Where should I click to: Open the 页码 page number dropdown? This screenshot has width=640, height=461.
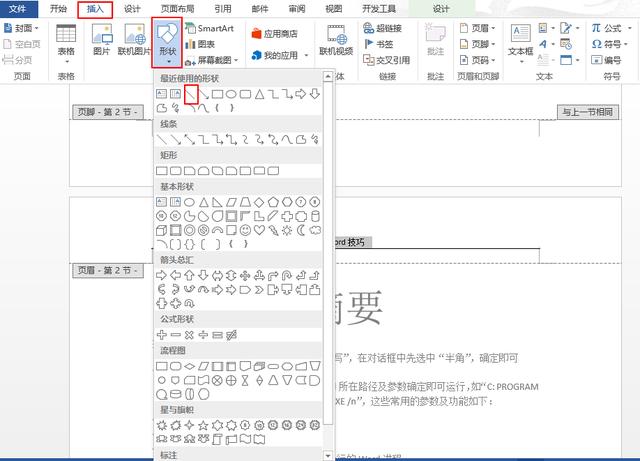[478, 60]
